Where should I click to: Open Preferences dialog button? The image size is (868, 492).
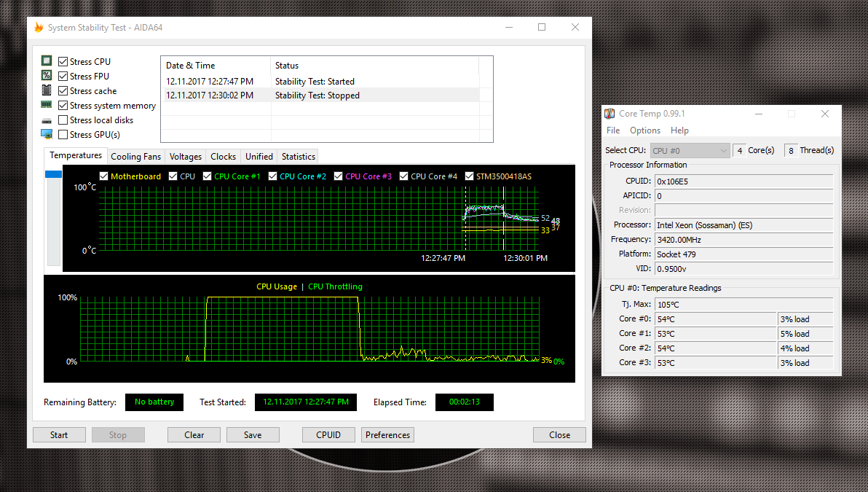tap(387, 435)
